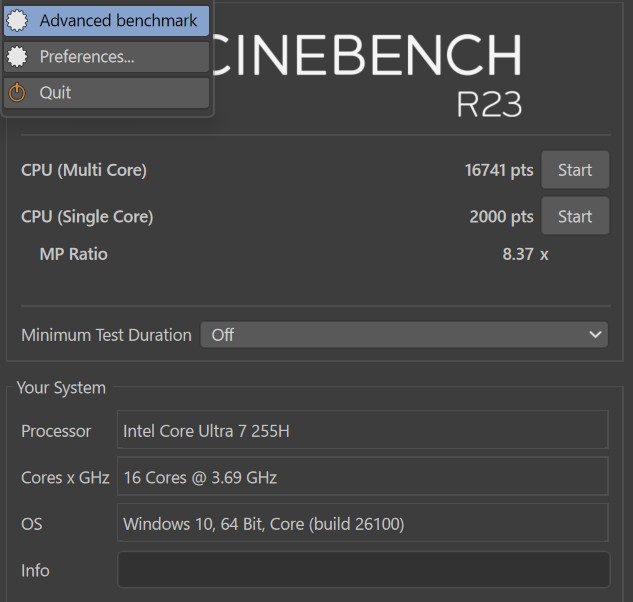633x602 pixels.
Task: Click the MP Ratio label
Action: [73, 254]
